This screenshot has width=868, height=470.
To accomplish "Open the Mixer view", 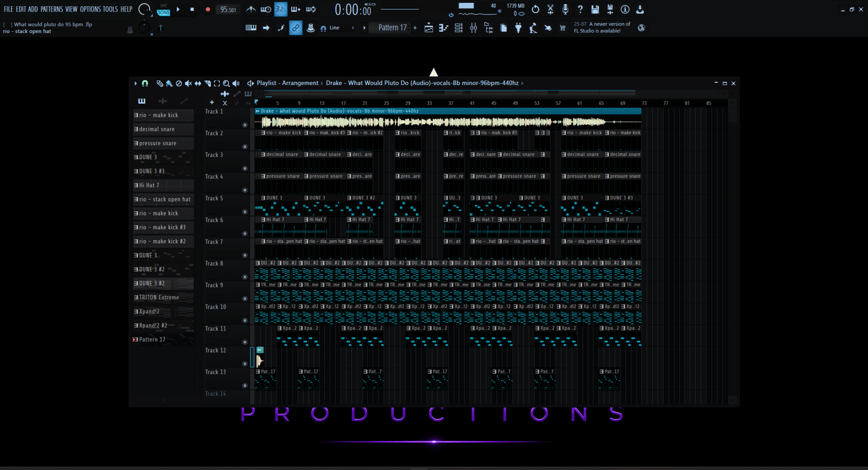I will point(474,28).
